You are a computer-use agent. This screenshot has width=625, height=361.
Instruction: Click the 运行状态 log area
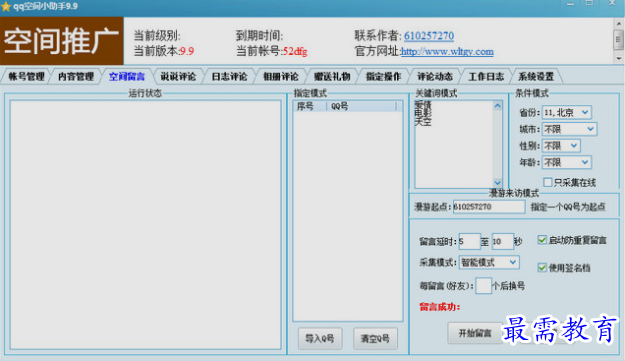pyautogui.click(x=145, y=224)
